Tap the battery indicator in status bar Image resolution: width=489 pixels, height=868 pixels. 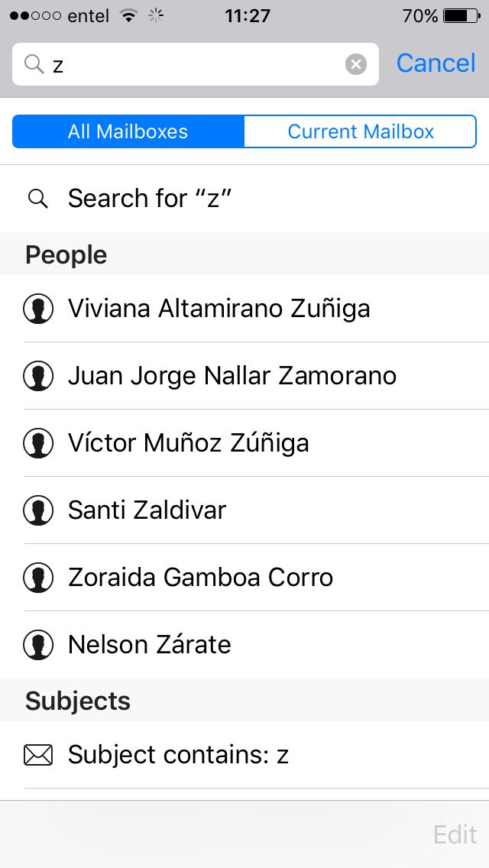click(x=460, y=16)
